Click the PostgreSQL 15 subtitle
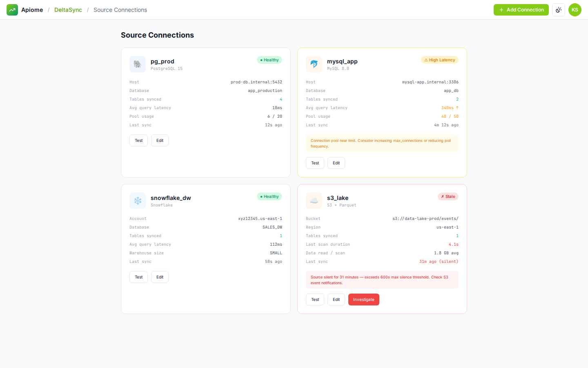Viewport: 588px width, 368px height. (167, 69)
